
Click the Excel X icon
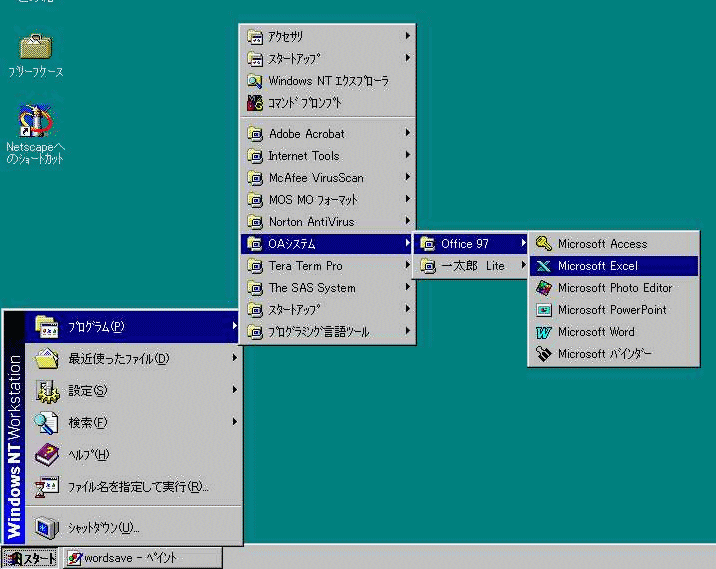point(543,266)
